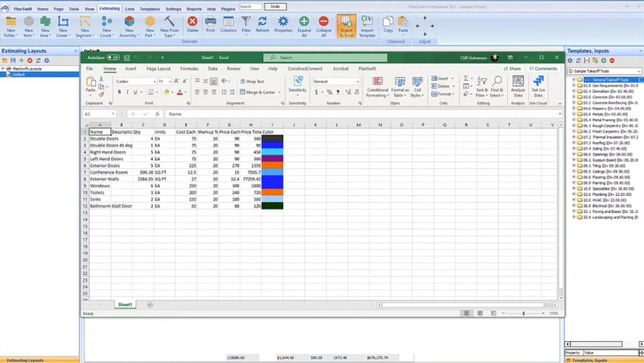Select the Sheet1 worksheet tab

pyautogui.click(x=125, y=304)
